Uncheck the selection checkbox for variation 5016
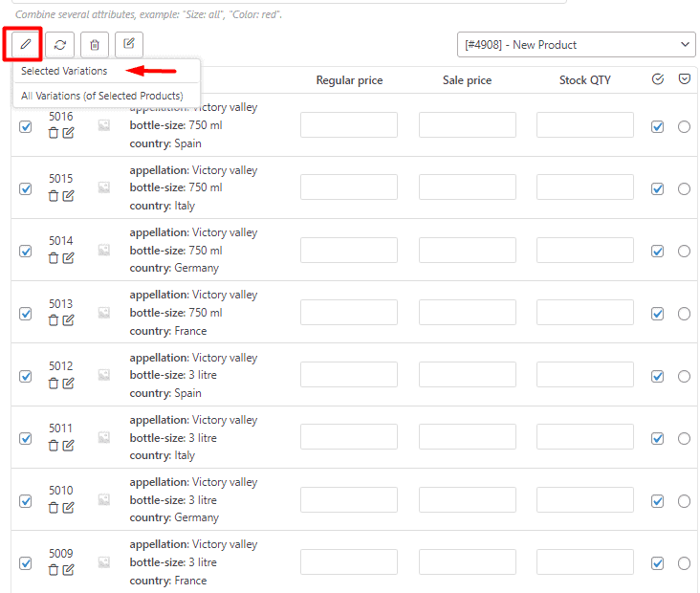700x593 pixels. point(26,126)
